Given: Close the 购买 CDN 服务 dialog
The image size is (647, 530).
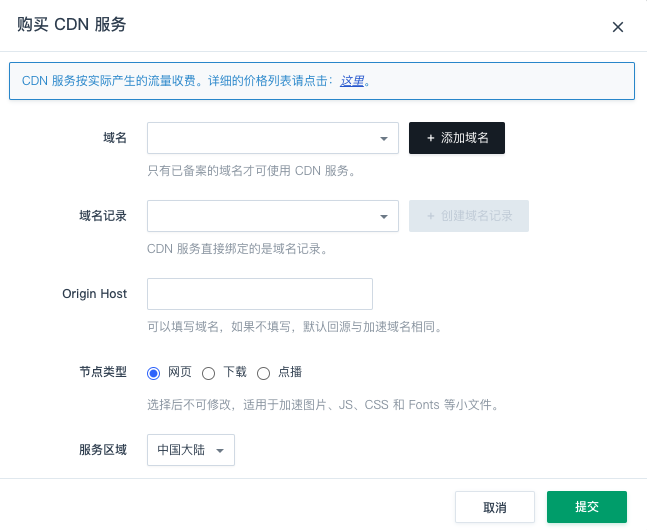Looking at the screenshot, I should point(617,27).
